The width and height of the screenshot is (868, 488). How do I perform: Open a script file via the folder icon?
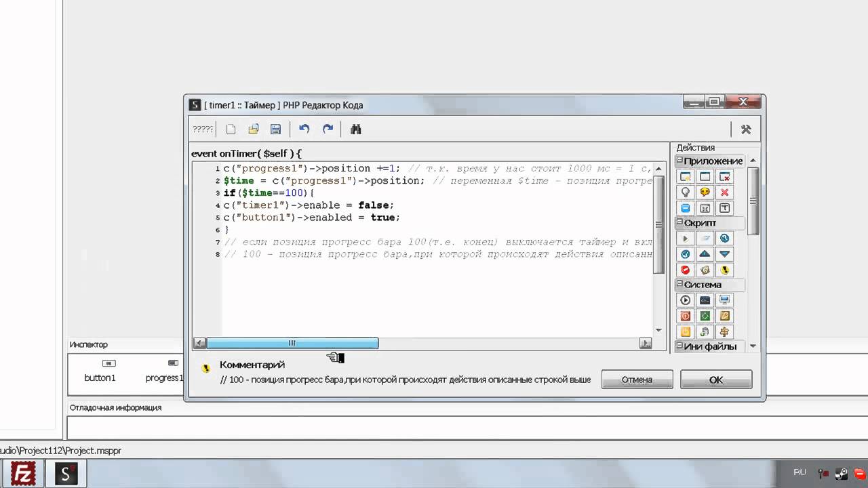coord(254,129)
